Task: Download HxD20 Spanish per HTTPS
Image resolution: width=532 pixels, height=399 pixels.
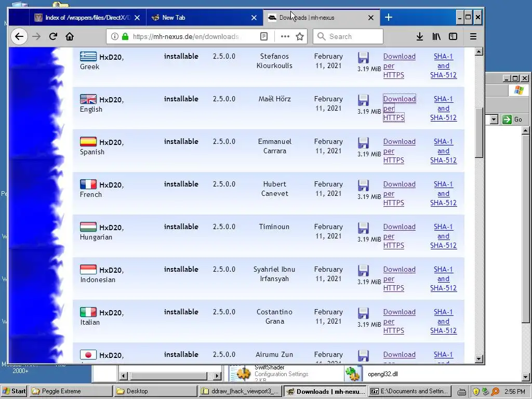Action: [x=399, y=151]
